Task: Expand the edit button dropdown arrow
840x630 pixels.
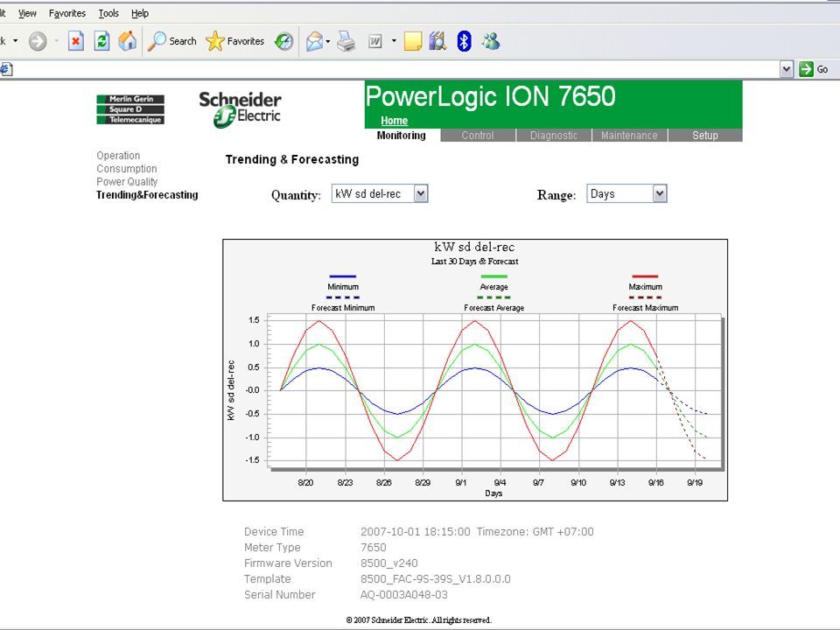Action: (x=394, y=41)
